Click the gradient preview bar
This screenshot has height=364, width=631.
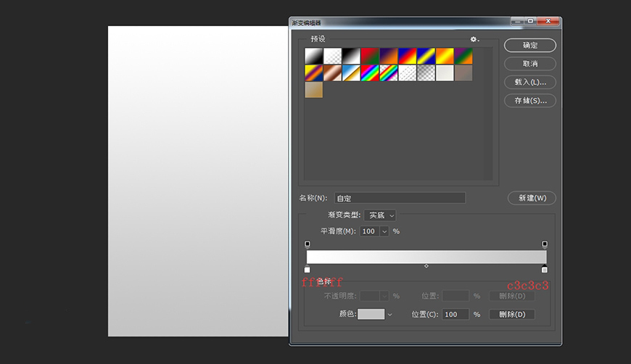426,257
